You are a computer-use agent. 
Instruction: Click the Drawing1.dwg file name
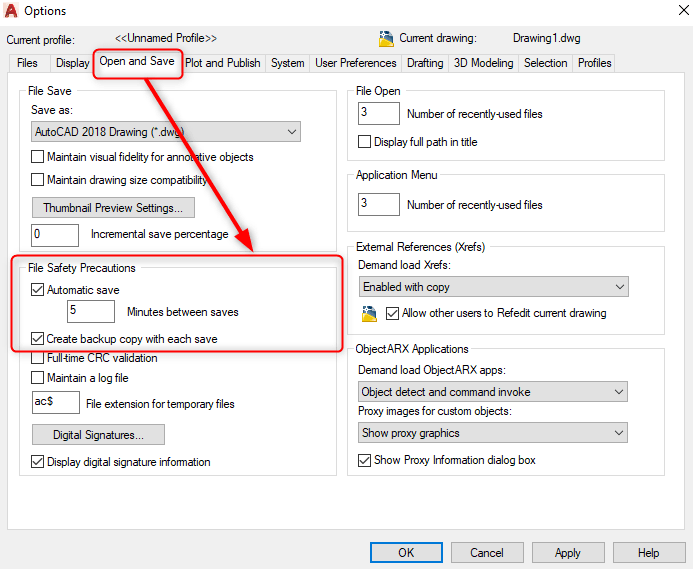tap(547, 38)
